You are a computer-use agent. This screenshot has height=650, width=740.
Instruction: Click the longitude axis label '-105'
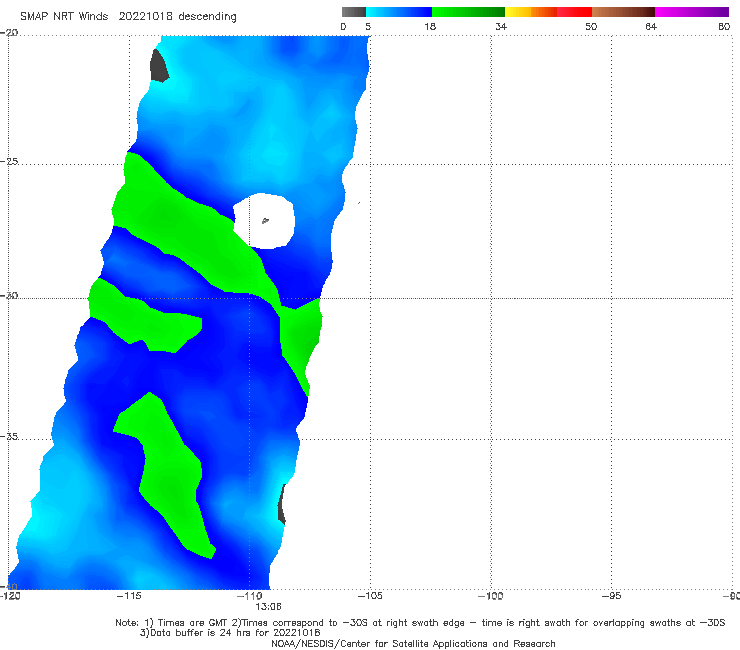370,596
